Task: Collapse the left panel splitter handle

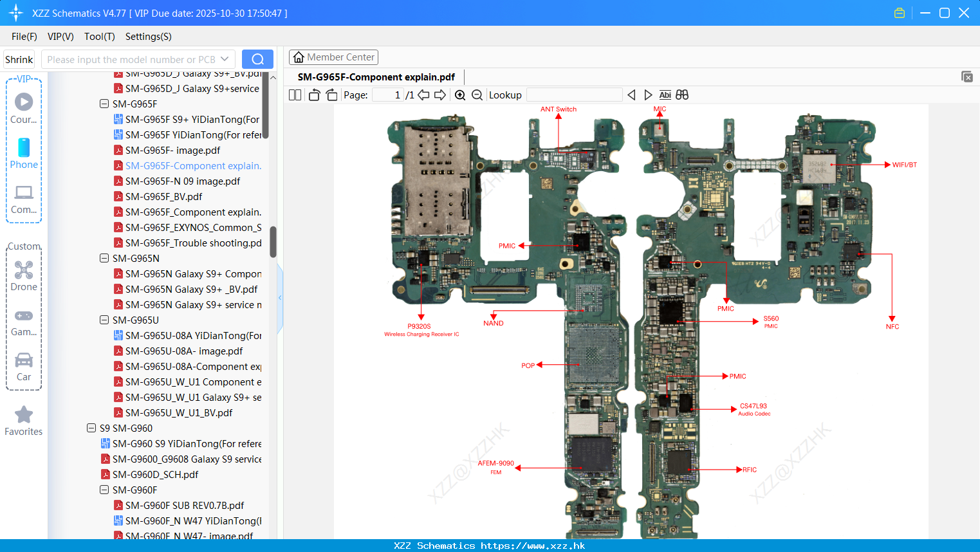Action: pyautogui.click(x=280, y=298)
